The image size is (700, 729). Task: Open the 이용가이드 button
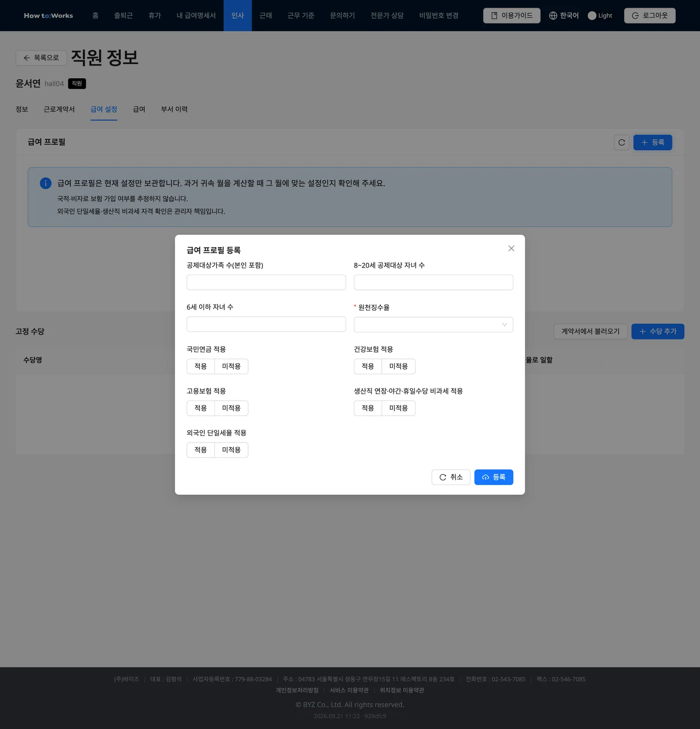coord(511,16)
